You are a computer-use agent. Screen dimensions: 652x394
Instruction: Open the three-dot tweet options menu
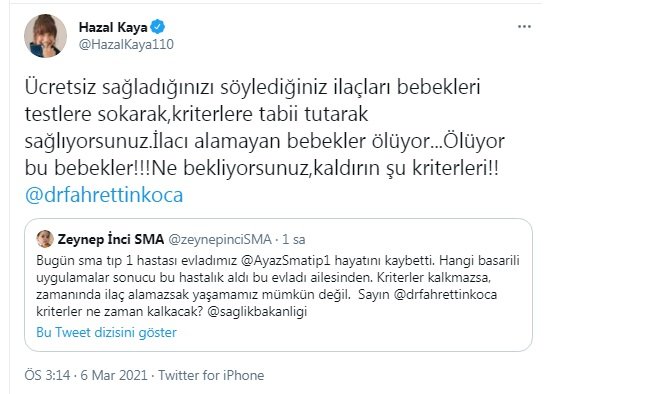[x=524, y=27]
